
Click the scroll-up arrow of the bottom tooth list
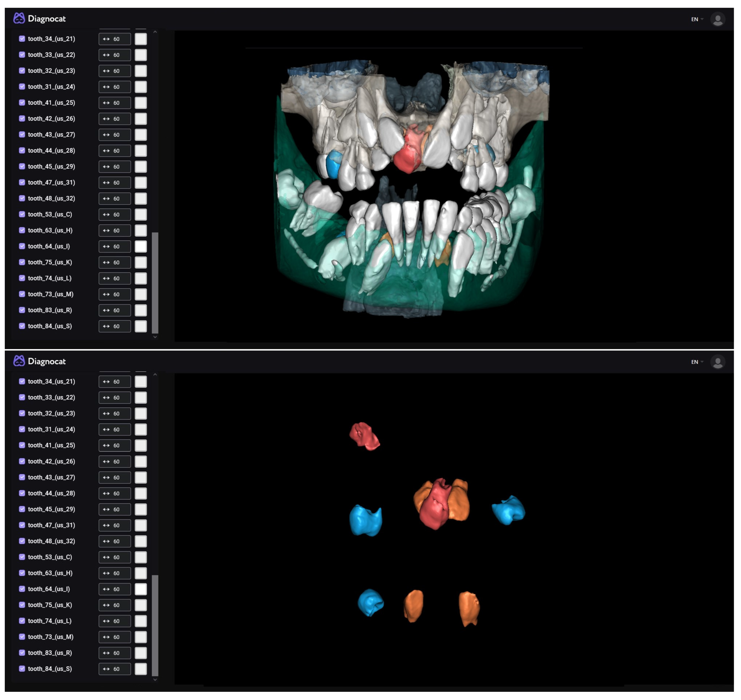(155, 375)
